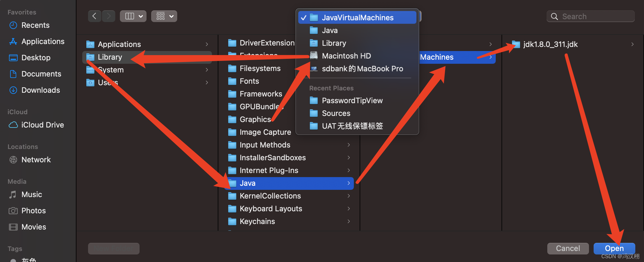Open the Desktop sidebar item

[x=36, y=58]
